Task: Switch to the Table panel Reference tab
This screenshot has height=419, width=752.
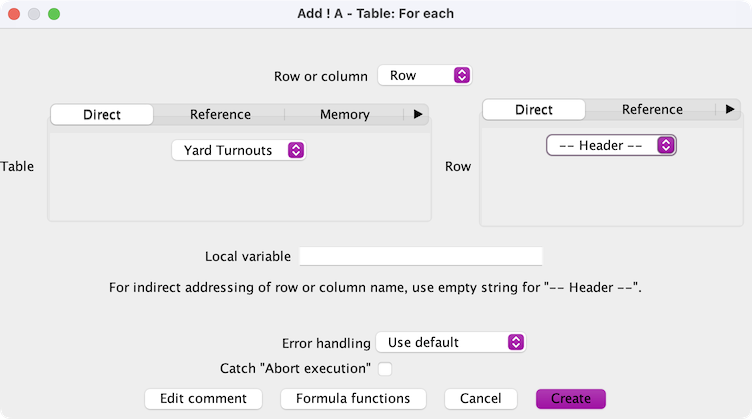Action: coord(220,115)
